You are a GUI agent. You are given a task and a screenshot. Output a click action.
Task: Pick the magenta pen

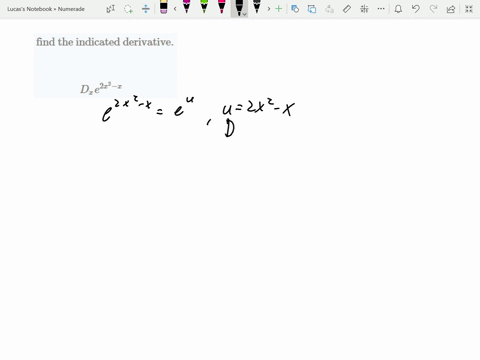(x=187, y=7)
